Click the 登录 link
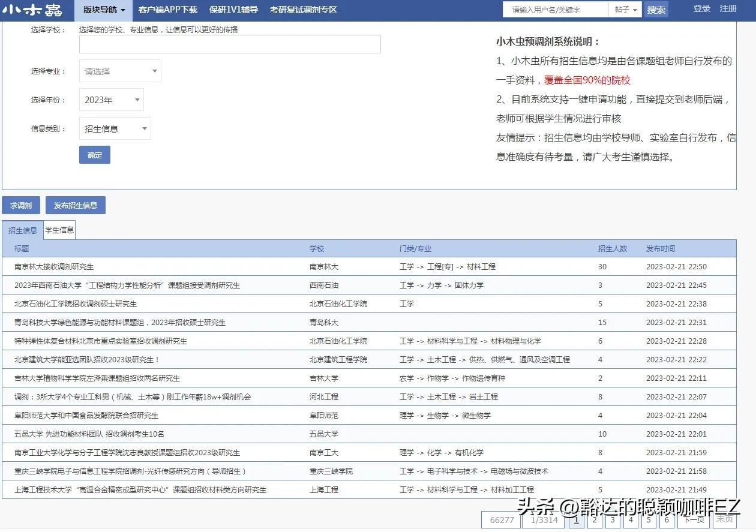Screen dimensions: 756x532 point(702,8)
